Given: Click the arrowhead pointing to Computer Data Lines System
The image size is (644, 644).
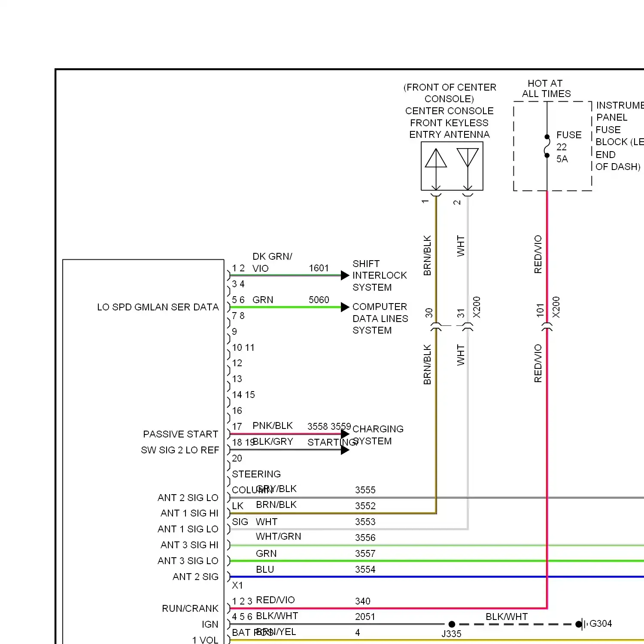Looking at the screenshot, I should point(345,307).
